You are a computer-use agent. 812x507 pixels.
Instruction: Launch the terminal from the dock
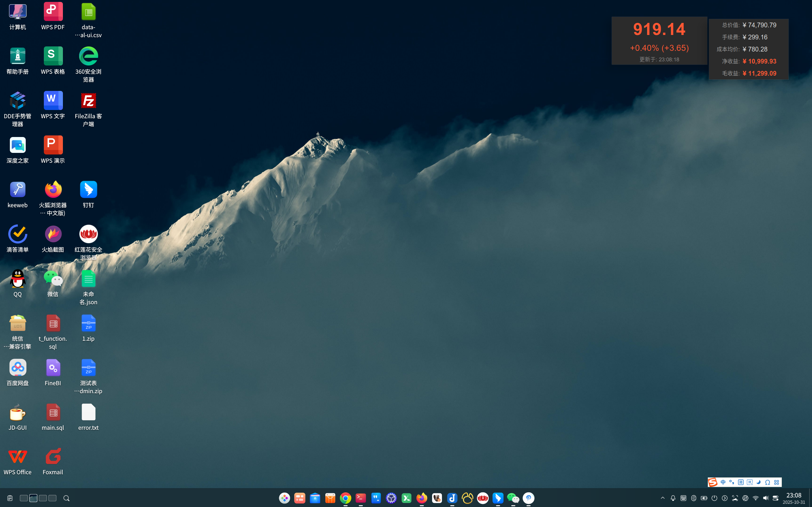pos(361,498)
